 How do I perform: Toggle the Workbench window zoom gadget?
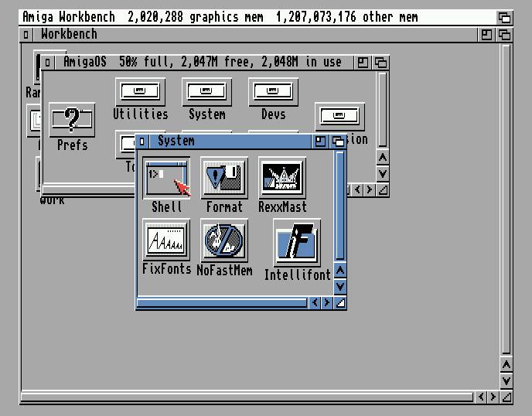[486, 35]
